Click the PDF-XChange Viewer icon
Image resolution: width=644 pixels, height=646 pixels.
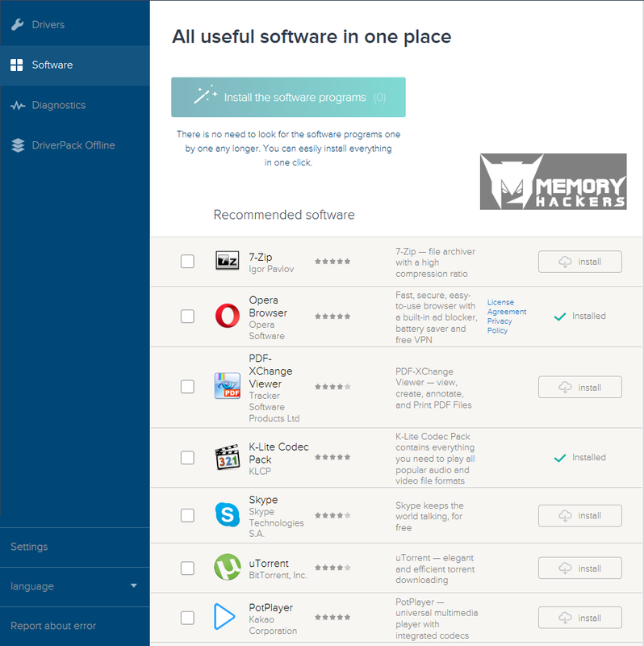click(228, 386)
